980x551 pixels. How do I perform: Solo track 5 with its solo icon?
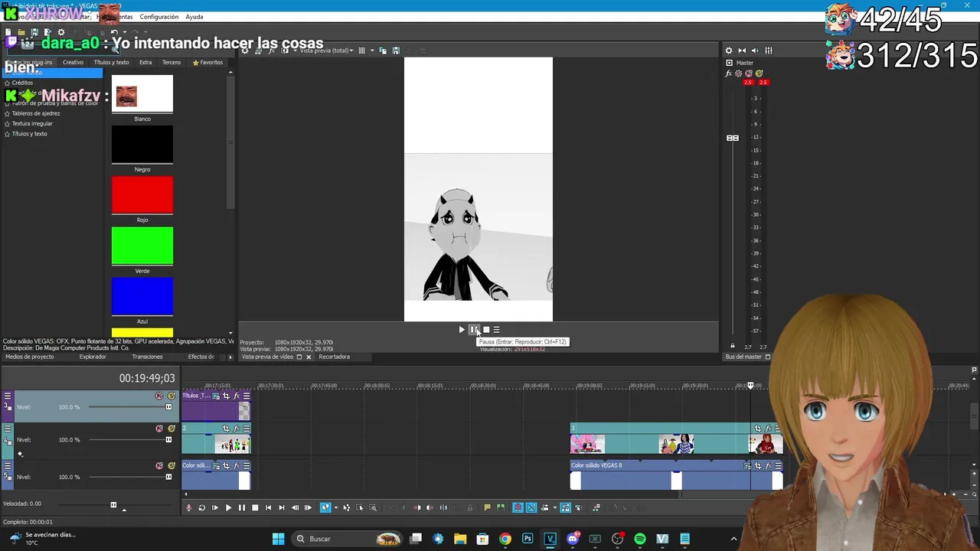(x=171, y=465)
